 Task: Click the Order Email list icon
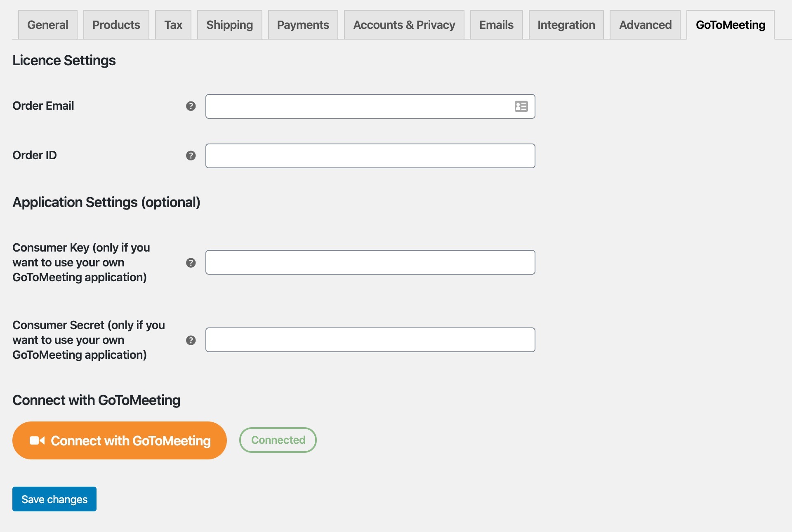[521, 106]
